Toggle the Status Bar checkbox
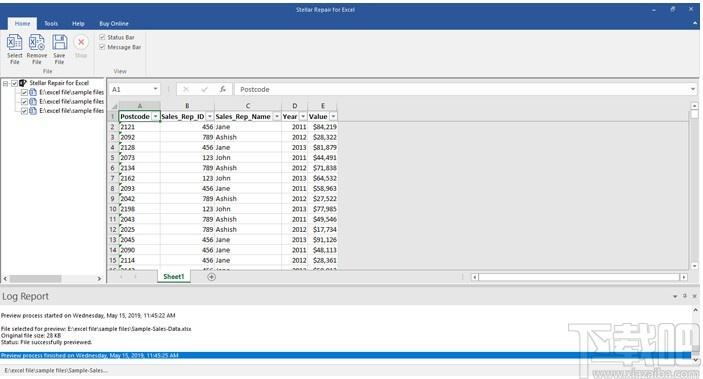 click(102, 37)
